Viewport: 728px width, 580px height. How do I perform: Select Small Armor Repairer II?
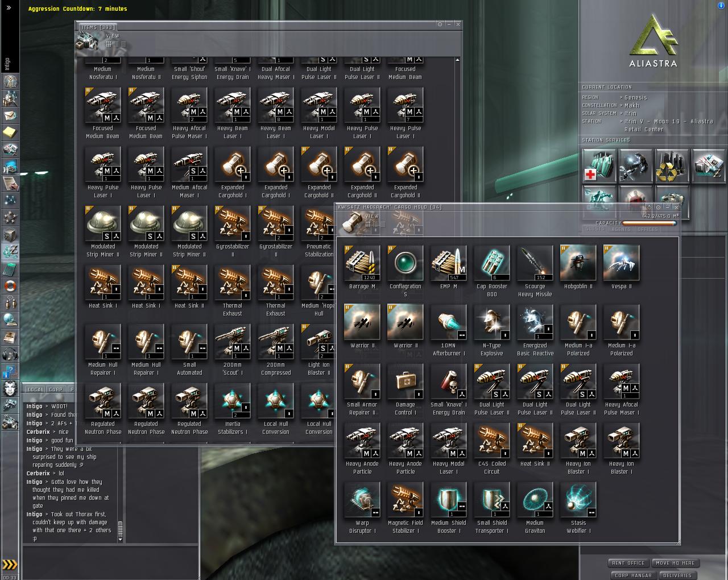362,390
